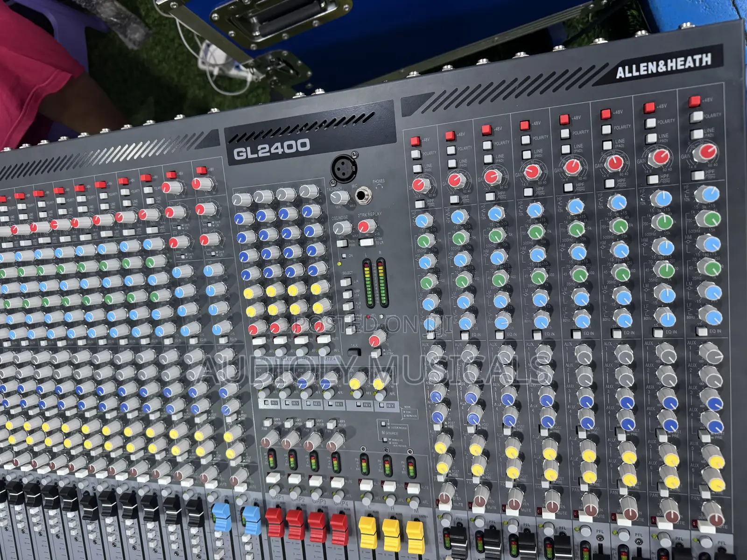The image size is (747, 560).
Task: Push the GRP1 AFL button
Action: 274,490
